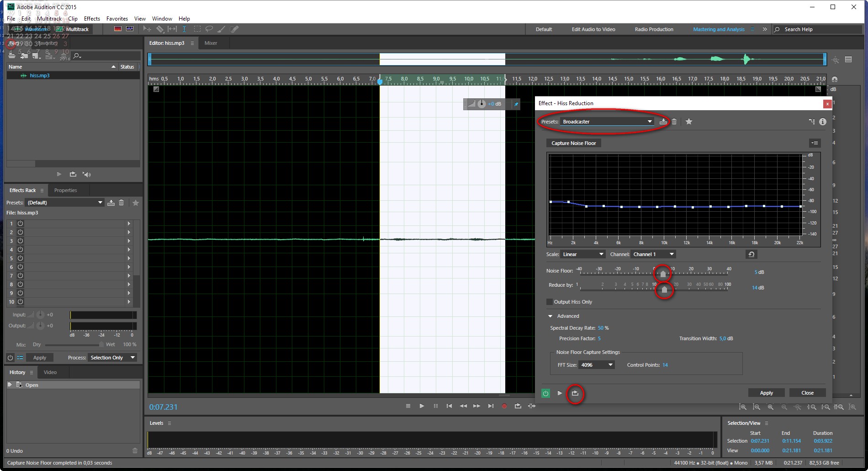Screen dimensions: 868x471
Task: Toggle power for effects rack slot 1
Action: (x=20, y=224)
